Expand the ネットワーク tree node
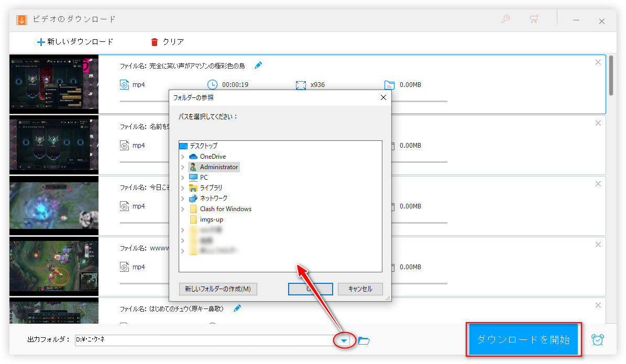Viewport: 626px width, 364px height. [x=182, y=198]
